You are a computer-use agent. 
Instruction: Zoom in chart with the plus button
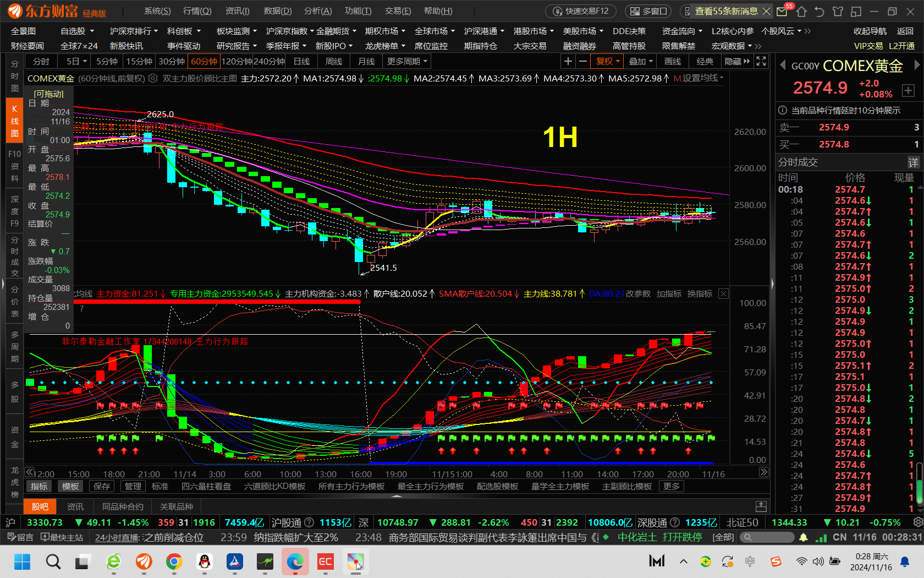click(568, 61)
